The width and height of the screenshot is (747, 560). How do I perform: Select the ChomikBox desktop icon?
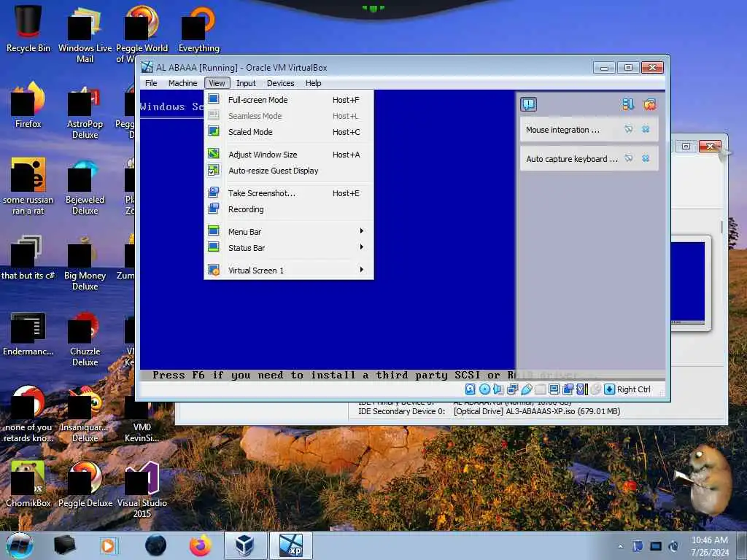28,484
